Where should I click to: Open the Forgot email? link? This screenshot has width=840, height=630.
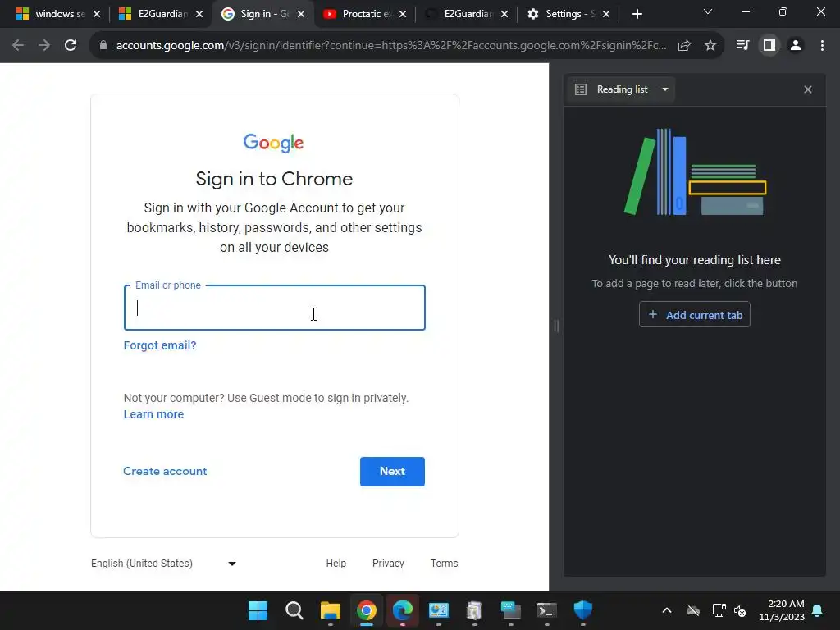point(160,345)
